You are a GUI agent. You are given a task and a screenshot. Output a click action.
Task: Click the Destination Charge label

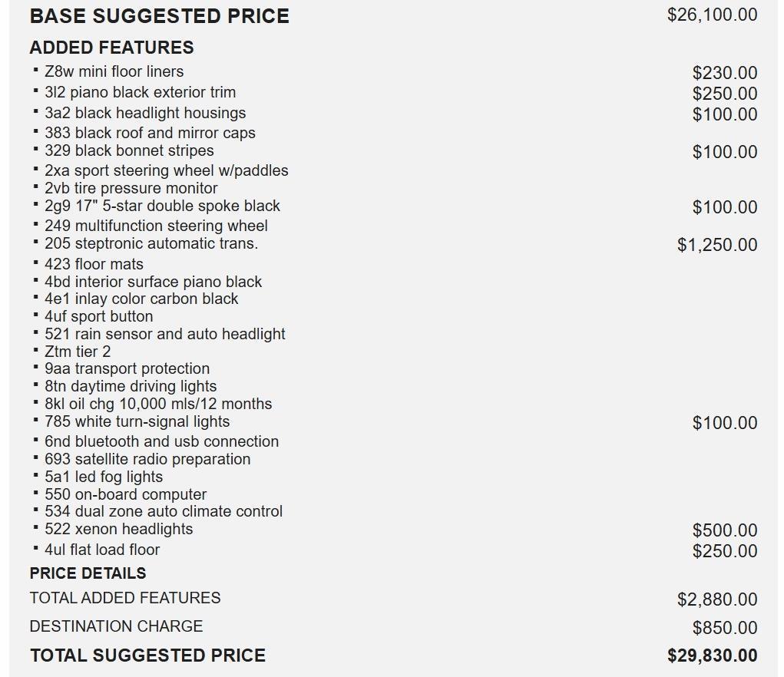coord(116,626)
